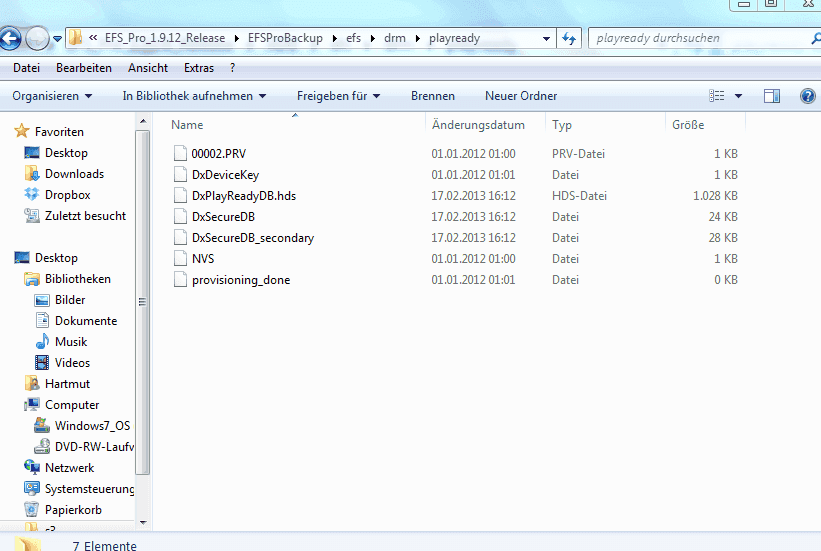Click the Brennen button

[x=432, y=96]
